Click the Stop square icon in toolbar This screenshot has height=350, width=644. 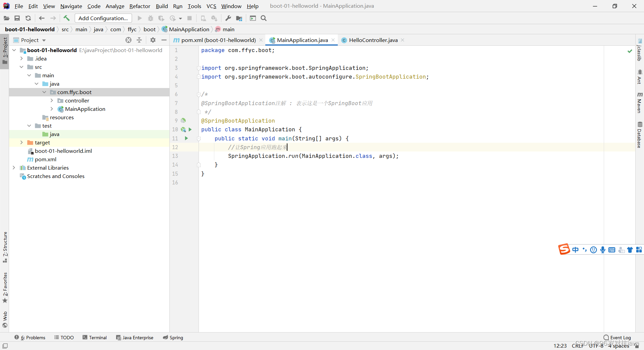190,18
